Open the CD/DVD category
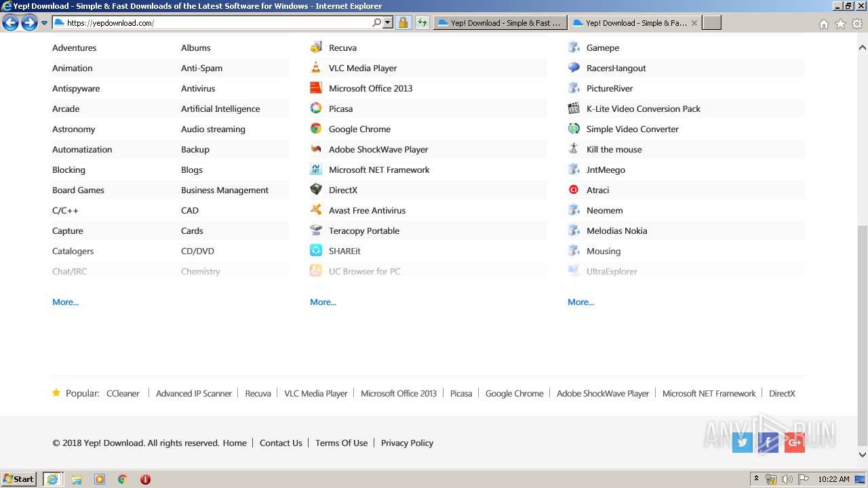The image size is (868, 488). [197, 251]
